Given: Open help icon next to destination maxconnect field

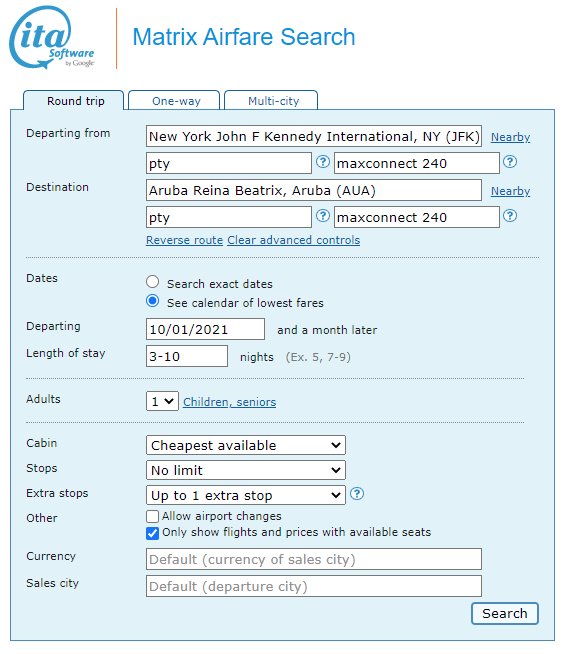Looking at the screenshot, I should (x=510, y=216).
